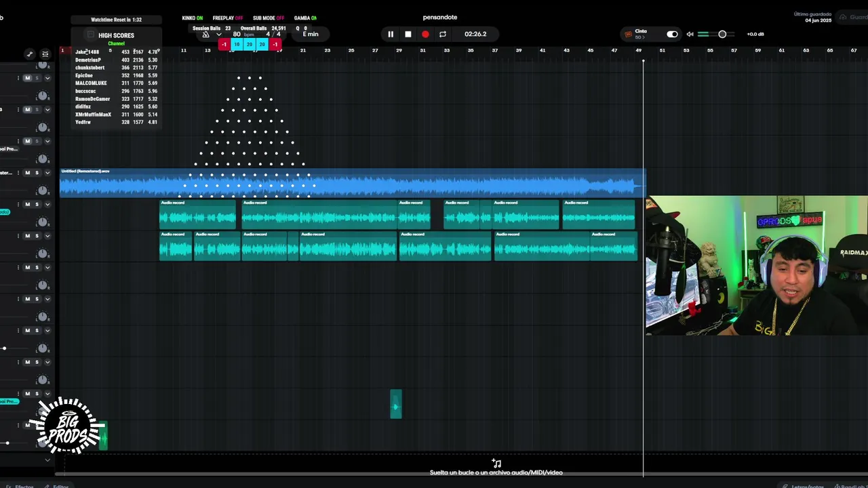Open the chevron at the bottom of the track list
This screenshot has width=868, height=488.
(x=47, y=460)
